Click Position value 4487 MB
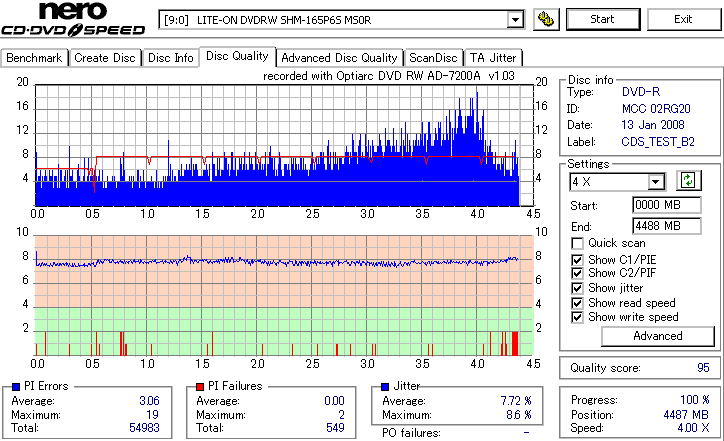 tap(686, 415)
